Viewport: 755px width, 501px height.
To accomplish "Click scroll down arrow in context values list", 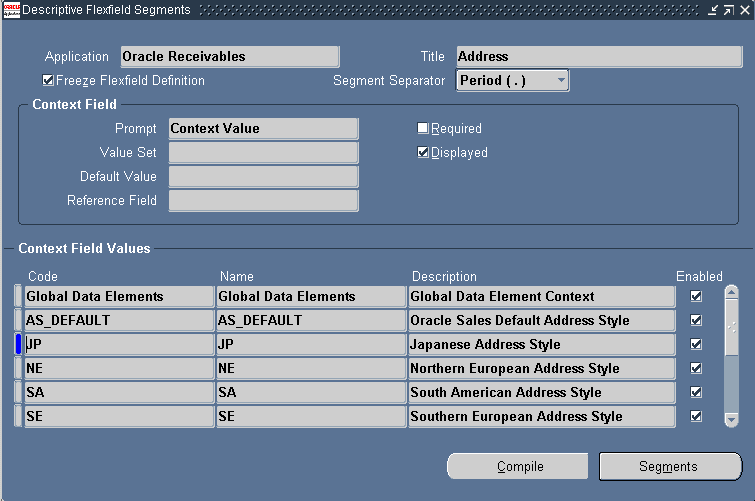I will (x=731, y=420).
